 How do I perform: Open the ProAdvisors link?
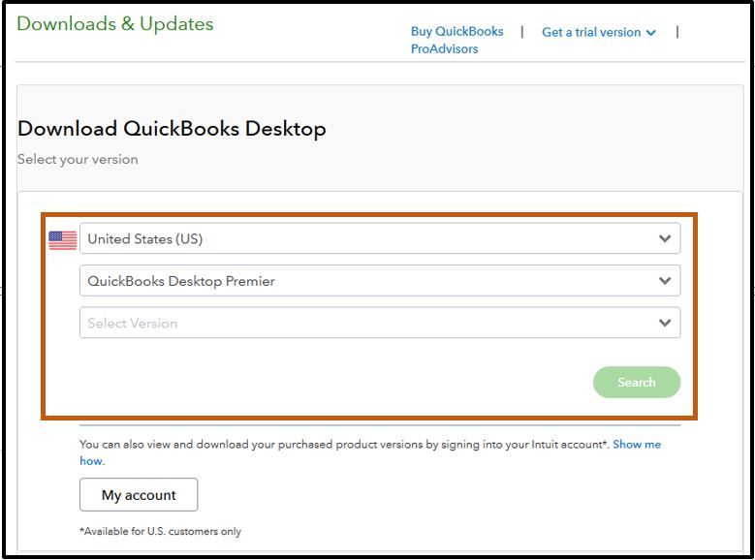coord(445,48)
